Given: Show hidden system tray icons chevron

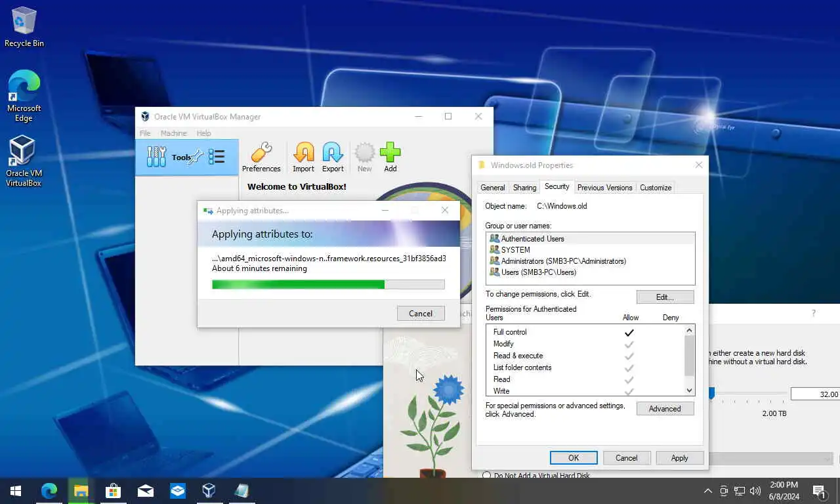Looking at the screenshot, I should click(x=707, y=491).
